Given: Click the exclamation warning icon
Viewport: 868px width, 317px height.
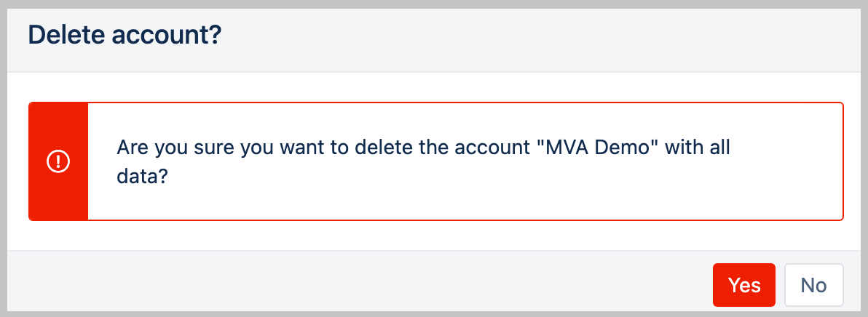Looking at the screenshot, I should point(58,161).
